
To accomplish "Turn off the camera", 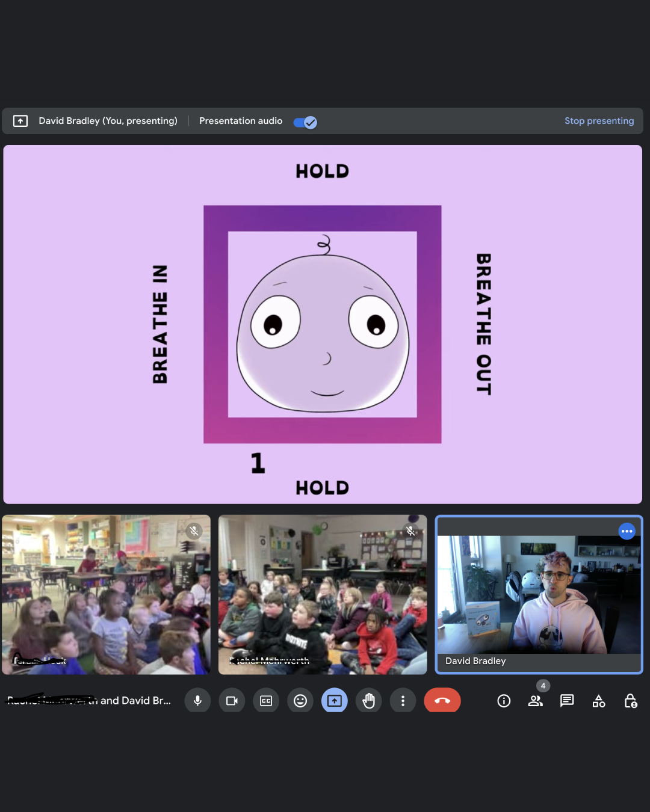I will 232,701.
